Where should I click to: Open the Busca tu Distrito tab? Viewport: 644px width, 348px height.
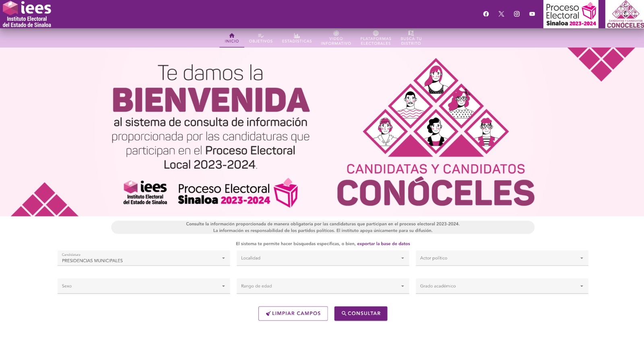411,38
